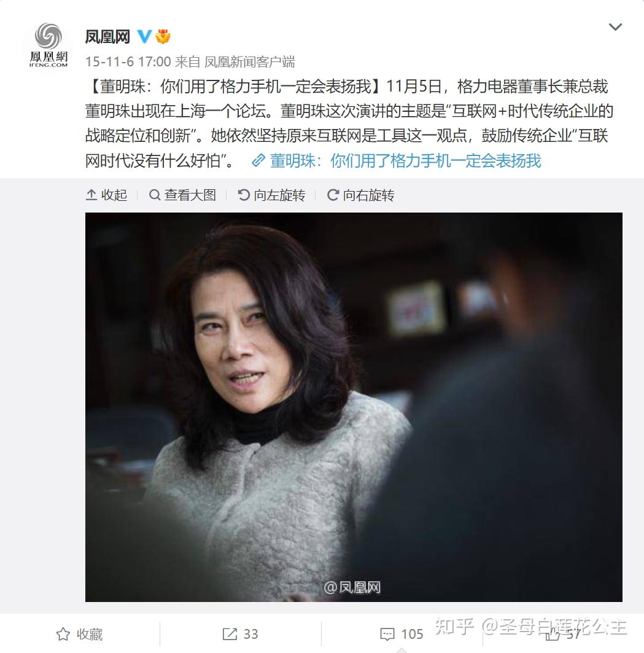644x653 pixels.
Task: Open the 凤凰新闻客户端 source link
Action: pos(249,61)
